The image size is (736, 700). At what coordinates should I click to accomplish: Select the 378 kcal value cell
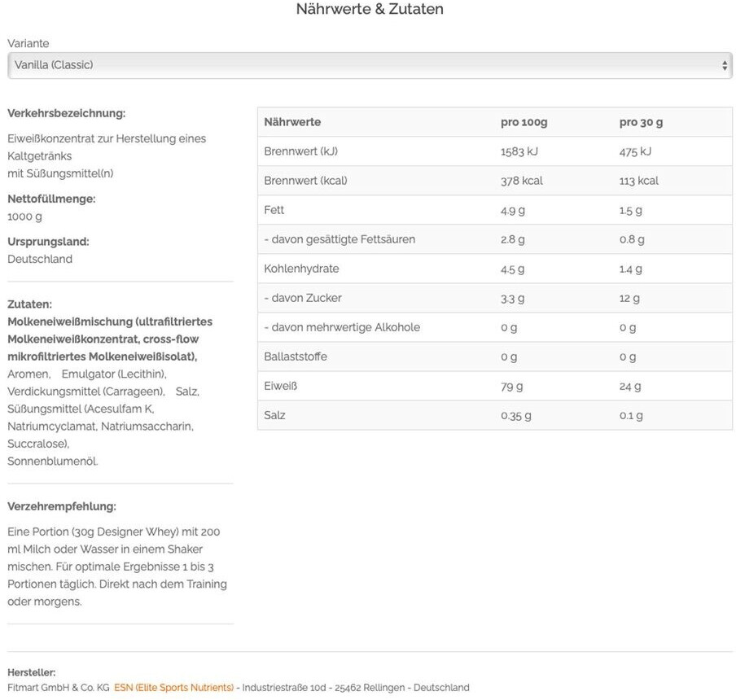point(521,181)
